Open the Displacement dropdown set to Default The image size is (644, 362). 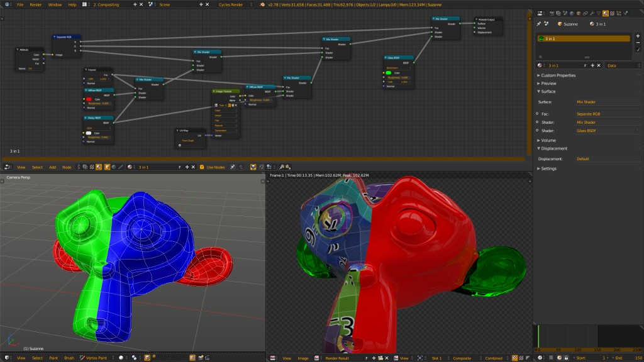coord(608,158)
